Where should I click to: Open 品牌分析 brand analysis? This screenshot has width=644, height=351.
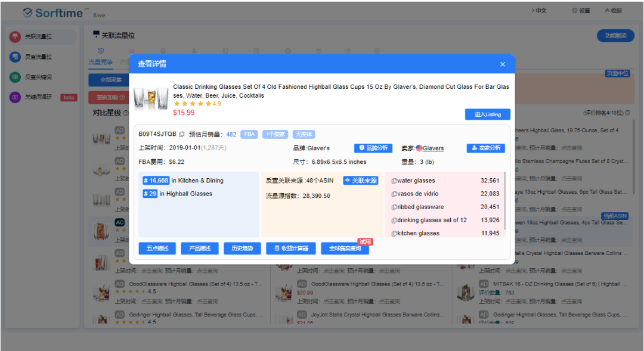click(x=373, y=148)
